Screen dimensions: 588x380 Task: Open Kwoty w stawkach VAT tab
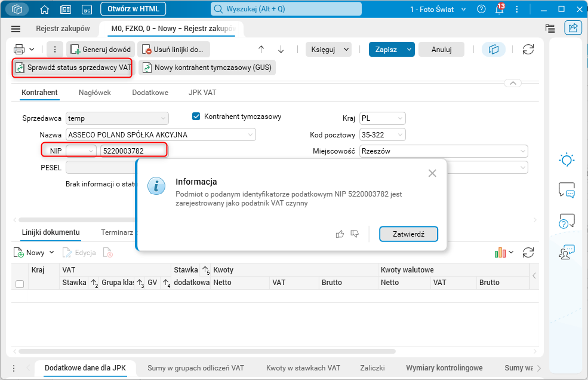pyautogui.click(x=303, y=368)
